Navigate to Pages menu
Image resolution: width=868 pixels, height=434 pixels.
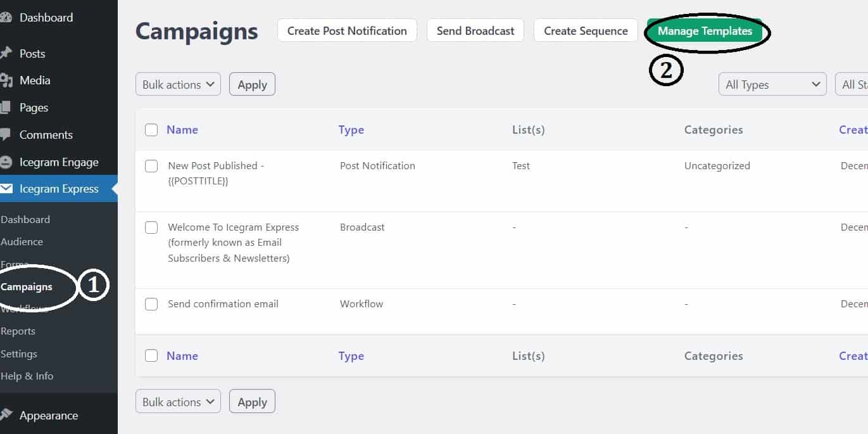(34, 108)
